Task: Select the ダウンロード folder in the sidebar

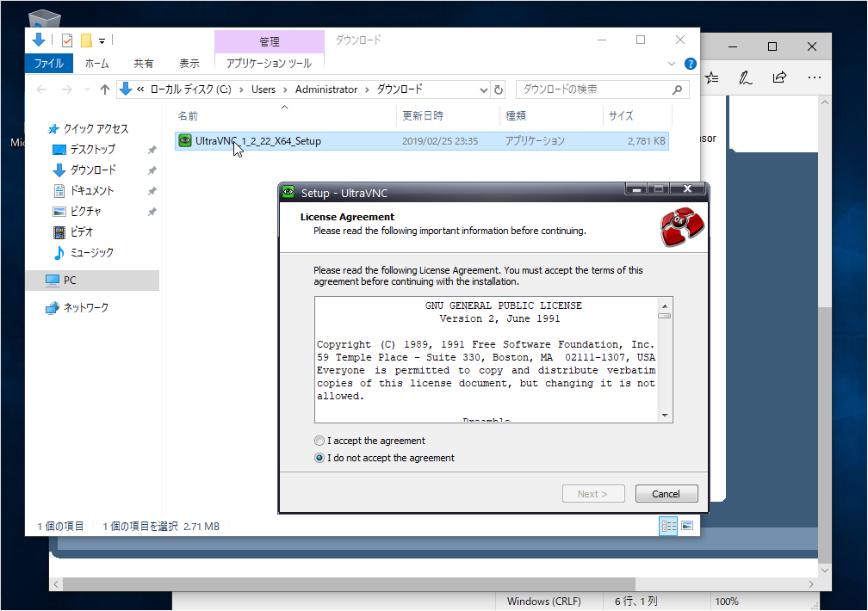Action: pyautogui.click(x=93, y=170)
